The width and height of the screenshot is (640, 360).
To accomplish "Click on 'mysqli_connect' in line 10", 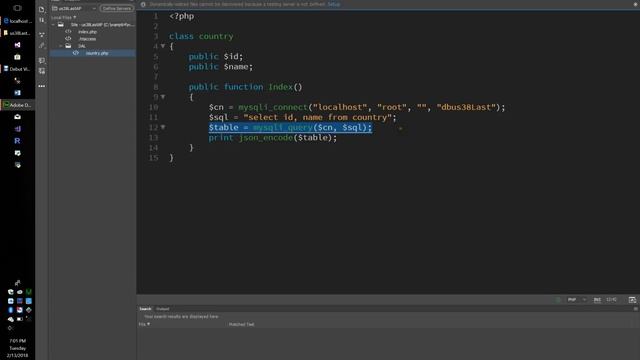I will 273,107.
